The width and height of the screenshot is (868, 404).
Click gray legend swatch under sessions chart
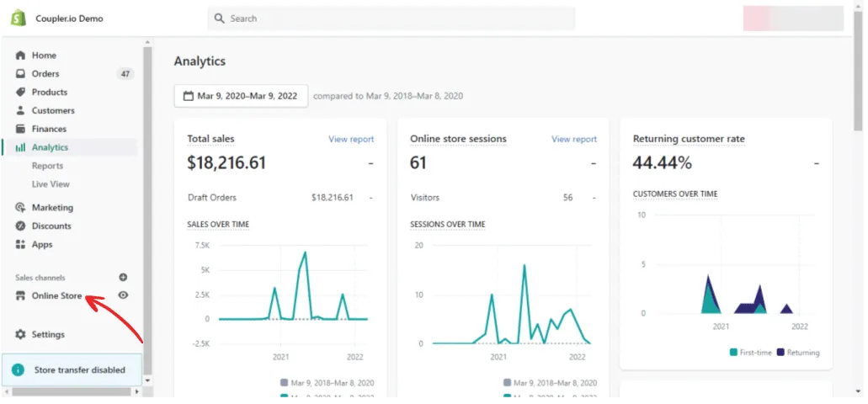coord(508,382)
